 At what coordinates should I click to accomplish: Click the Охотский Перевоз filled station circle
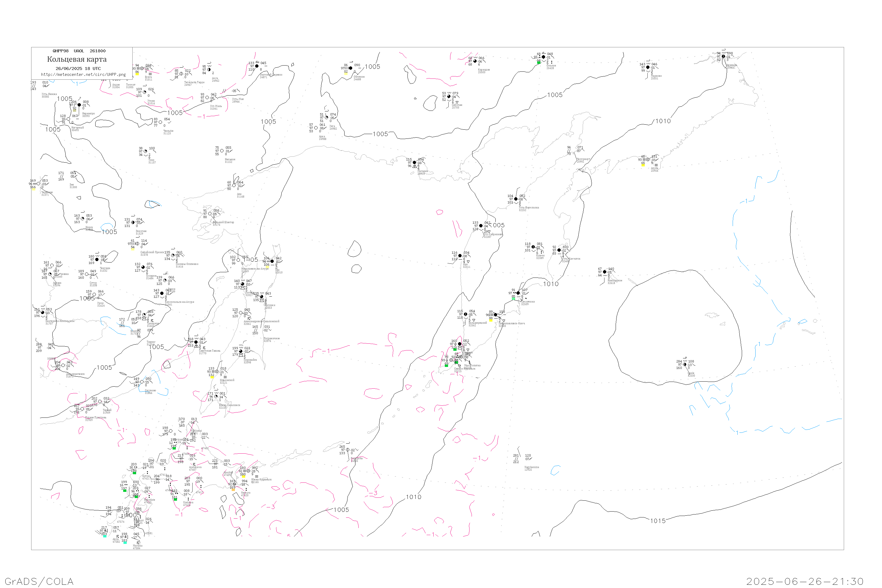click(257, 66)
